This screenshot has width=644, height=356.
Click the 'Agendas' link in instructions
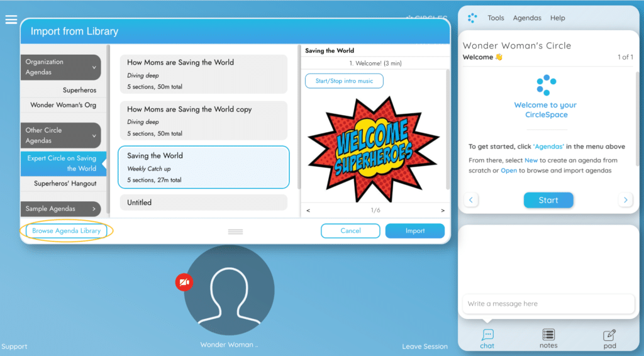548,147
